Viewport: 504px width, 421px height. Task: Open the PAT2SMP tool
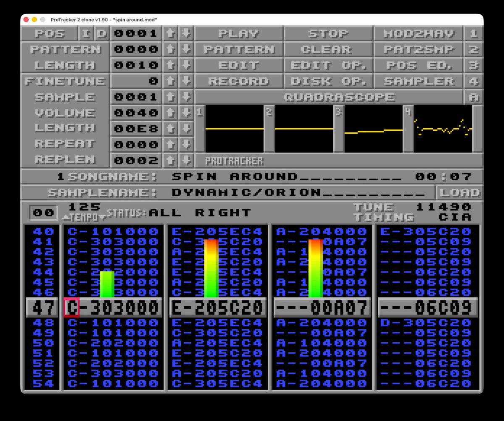(419, 50)
